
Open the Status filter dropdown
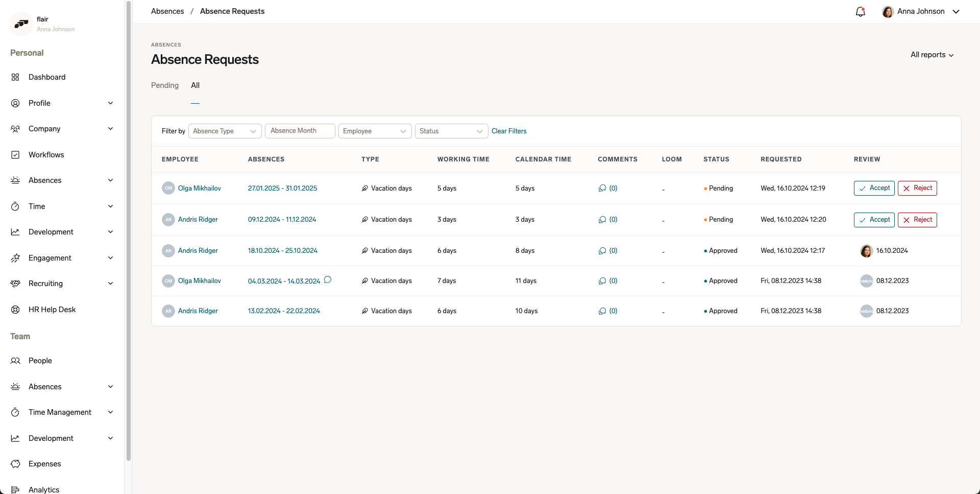(451, 131)
